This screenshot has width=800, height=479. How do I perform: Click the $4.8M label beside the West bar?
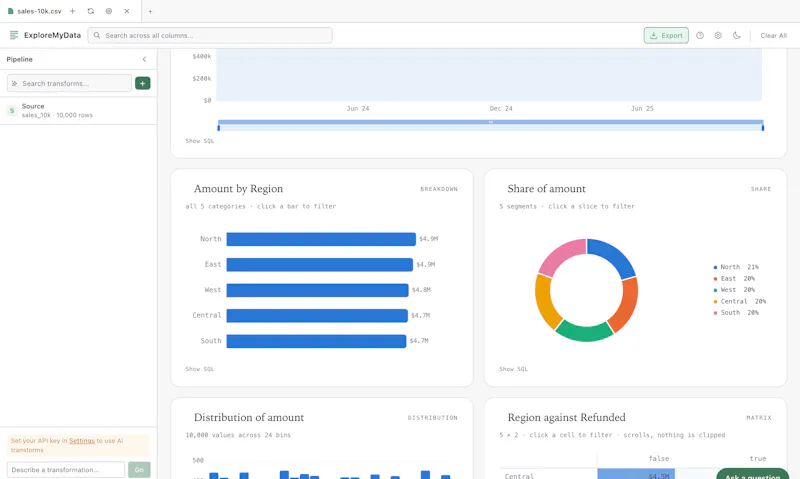coord(421,290)
